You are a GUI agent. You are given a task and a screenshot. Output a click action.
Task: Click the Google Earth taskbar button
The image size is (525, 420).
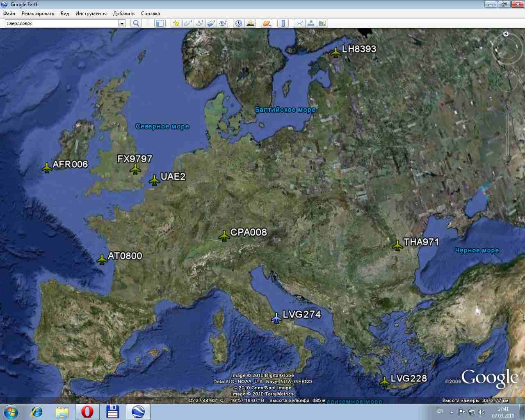(x=138, y=412)
